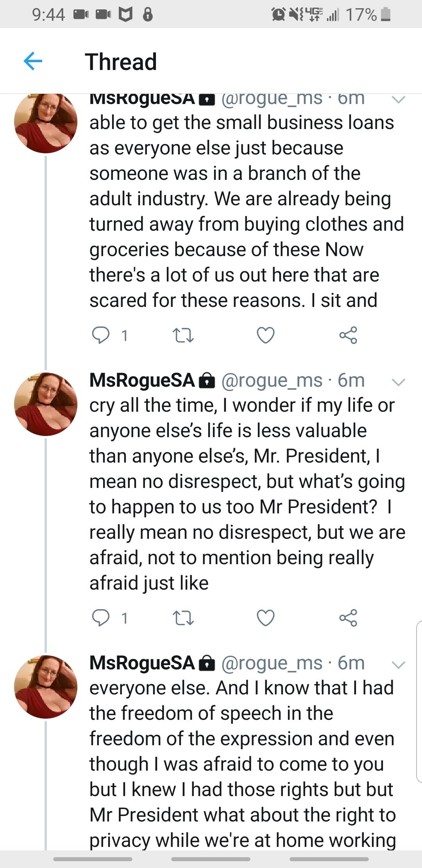Tap the MsRogueSA profile picture on the second tweet
Image resolution: width=422 pixels, height=868 pixels.
[46, 404]
